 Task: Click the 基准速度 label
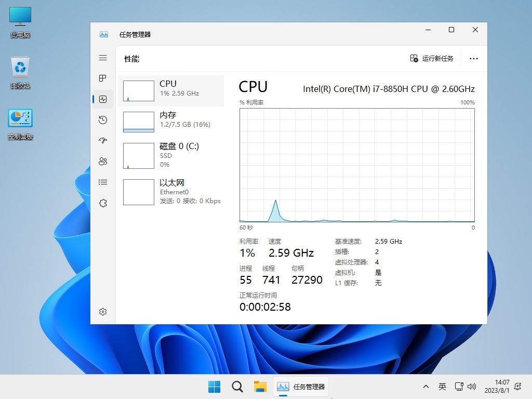pos(348,242)
